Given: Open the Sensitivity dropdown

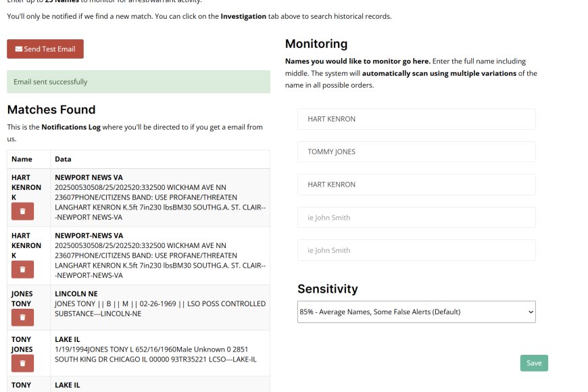Looking at the screenshot, I should click(416, 312).
